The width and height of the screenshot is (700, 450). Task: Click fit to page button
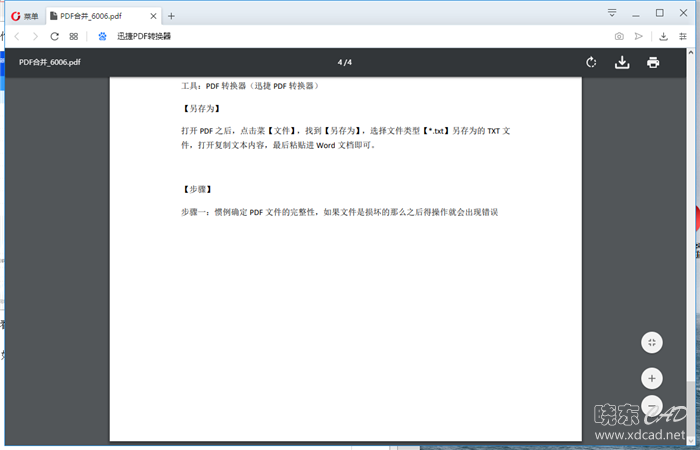pos(652,342)
